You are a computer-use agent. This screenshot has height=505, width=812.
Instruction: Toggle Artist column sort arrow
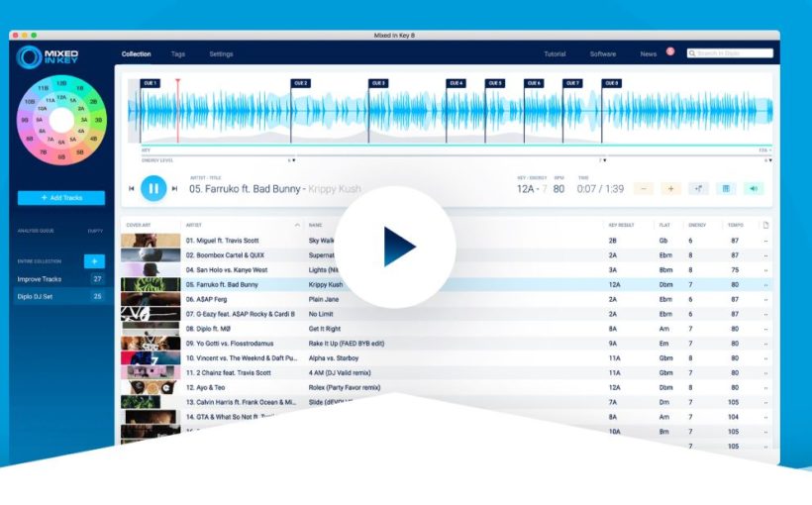297,225
